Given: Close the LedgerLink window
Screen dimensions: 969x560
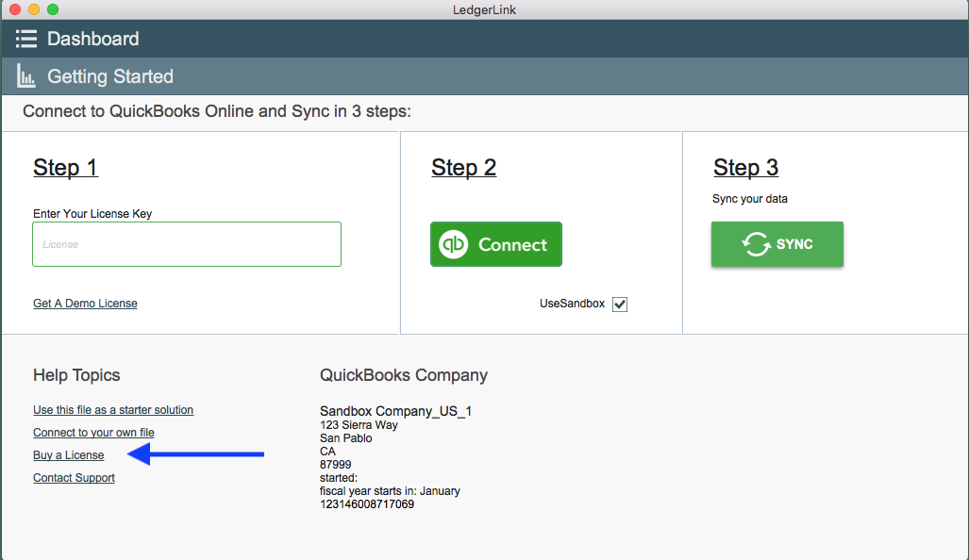Looking at the screenshot, I should pos(15,9).
